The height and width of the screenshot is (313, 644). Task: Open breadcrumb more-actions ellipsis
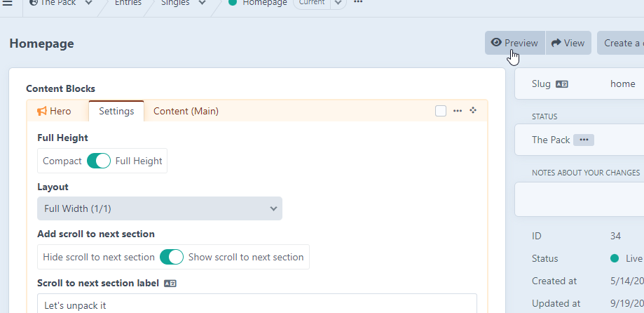point(358,3)
